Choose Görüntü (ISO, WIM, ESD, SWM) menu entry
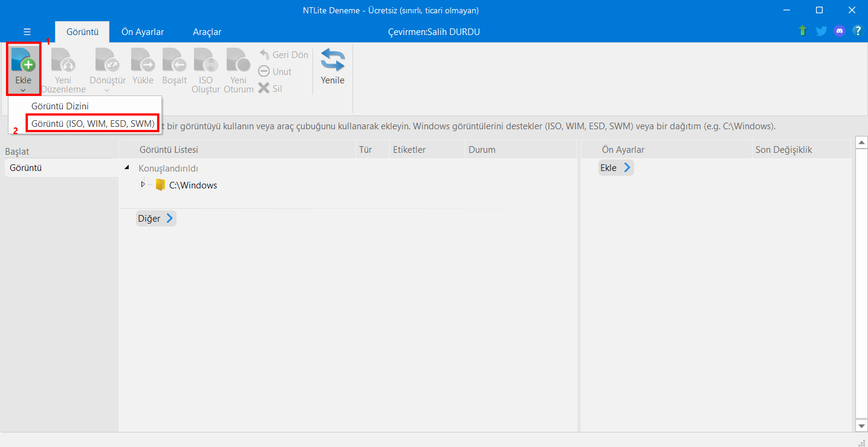This screenshot has width=868, height=447. pyautogui.click(x=93, y=123)
